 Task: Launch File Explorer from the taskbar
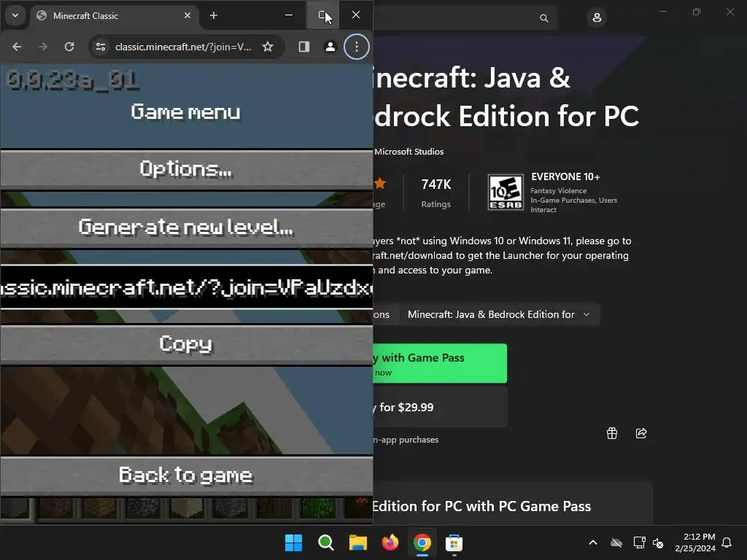(x=357, y=542)
